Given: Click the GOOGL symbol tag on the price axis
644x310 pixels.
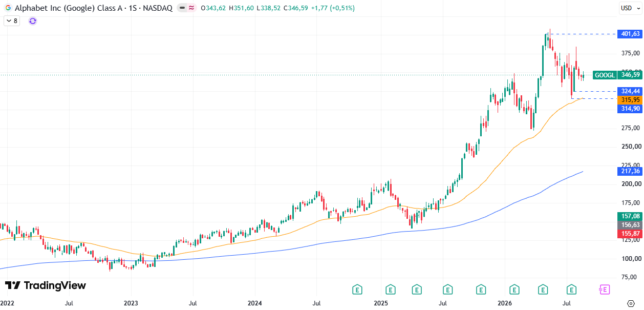Looking at the screenshot, I should 605,75.
